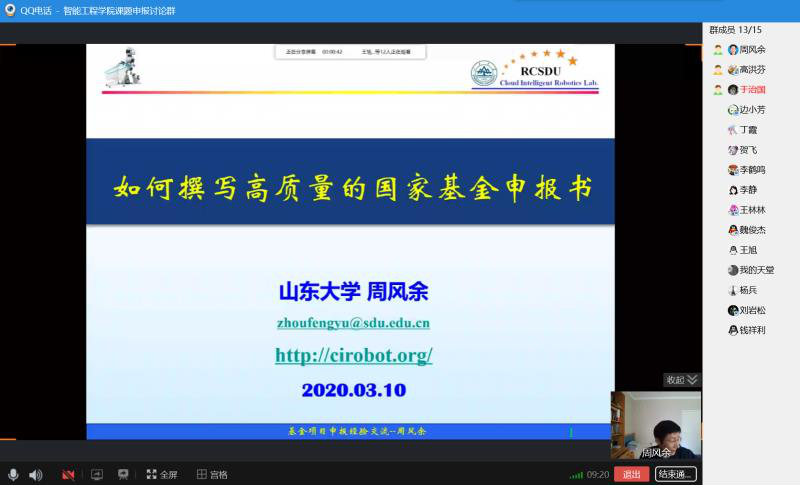This screenshot has width=800, height=485.
Task: Click the speaking icon beside 高洪芬
Action: coord(718,69)
